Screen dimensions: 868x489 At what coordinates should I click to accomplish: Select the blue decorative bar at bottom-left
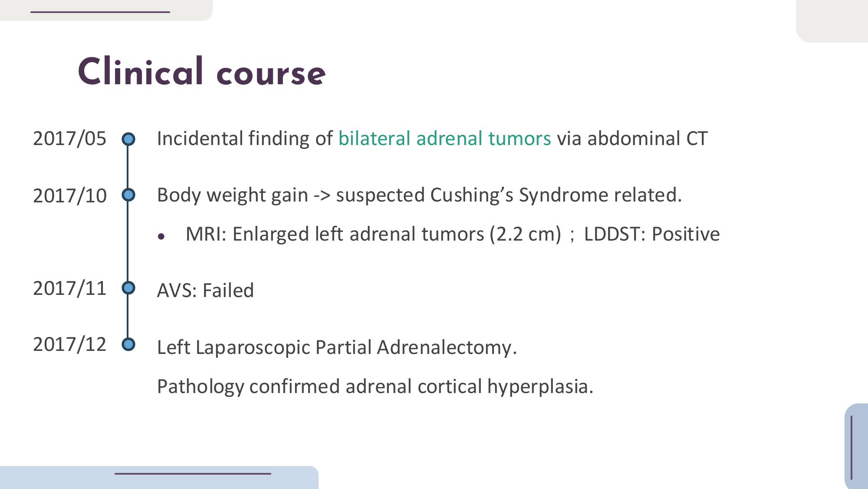(x=159, y=477)
